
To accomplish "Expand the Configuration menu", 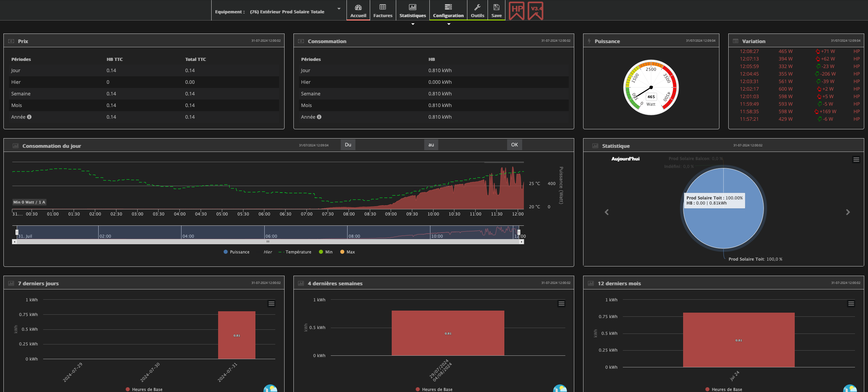I will tap(448, 11).
